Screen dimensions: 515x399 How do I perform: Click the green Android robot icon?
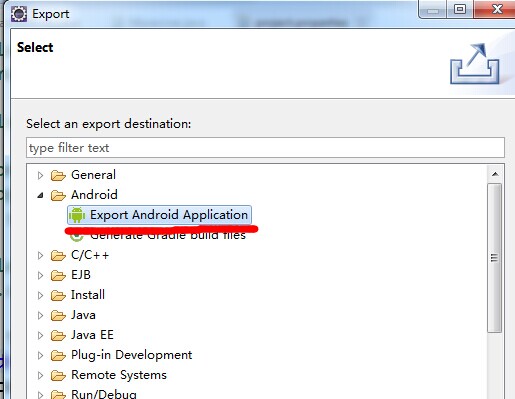point(77,215)
